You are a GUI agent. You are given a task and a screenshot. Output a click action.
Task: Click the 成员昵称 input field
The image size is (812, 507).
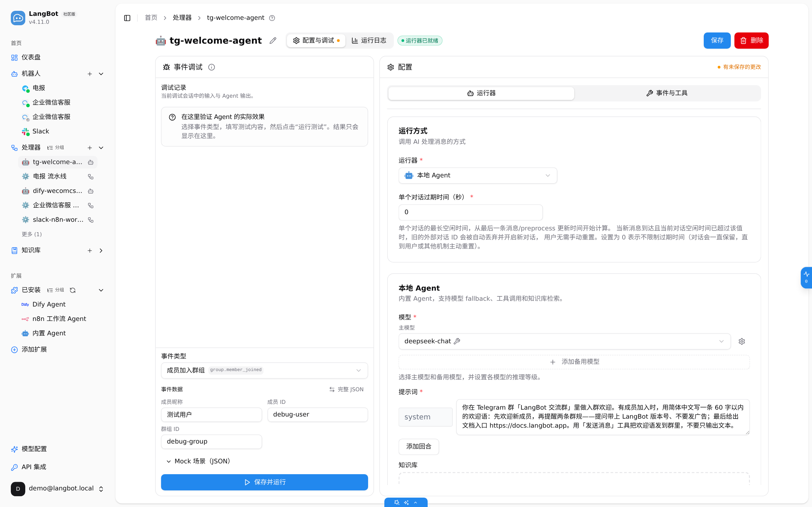(x=211, y=414)
